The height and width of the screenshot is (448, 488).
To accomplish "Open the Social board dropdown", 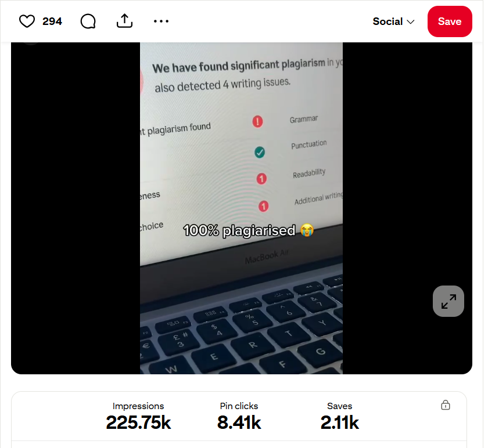I will pos(393,21).
